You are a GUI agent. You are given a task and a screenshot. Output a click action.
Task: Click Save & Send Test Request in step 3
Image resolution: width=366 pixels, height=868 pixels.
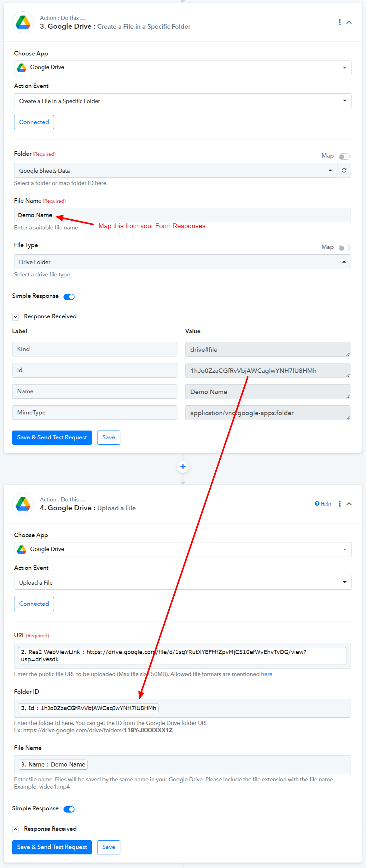52,437
